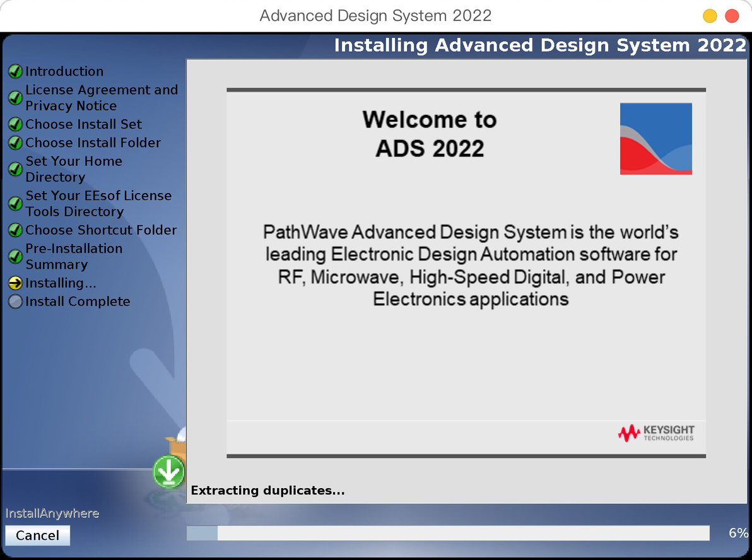Click the green checkmark beside Introduction
This screenshot has width=752, height=560.
(15, 71)
